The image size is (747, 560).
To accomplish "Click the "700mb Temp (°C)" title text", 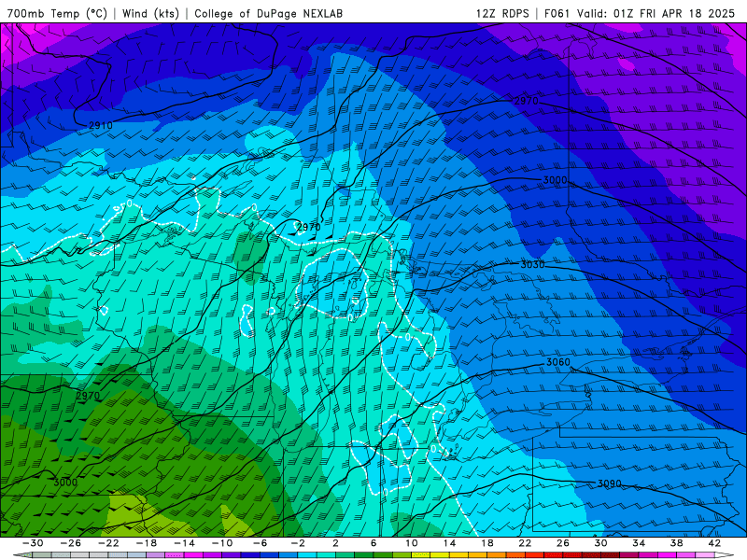I will (57, 13).
